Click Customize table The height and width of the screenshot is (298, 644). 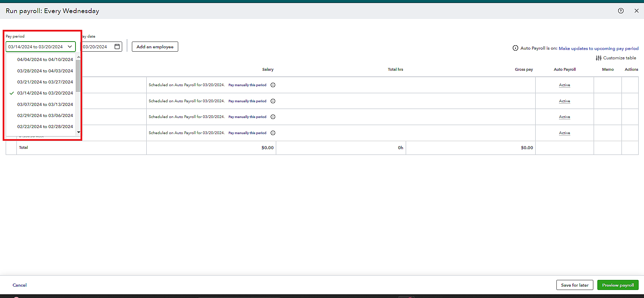coord(620,58)
